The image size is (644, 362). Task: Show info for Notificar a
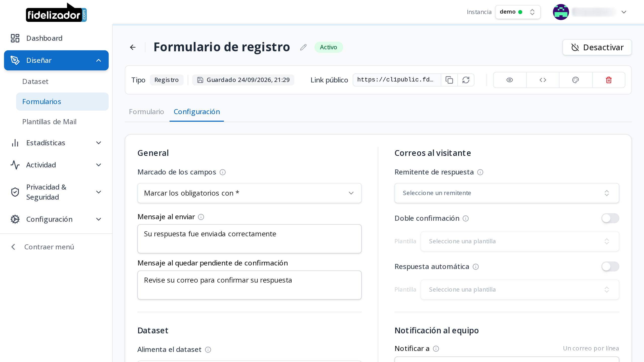436,349
